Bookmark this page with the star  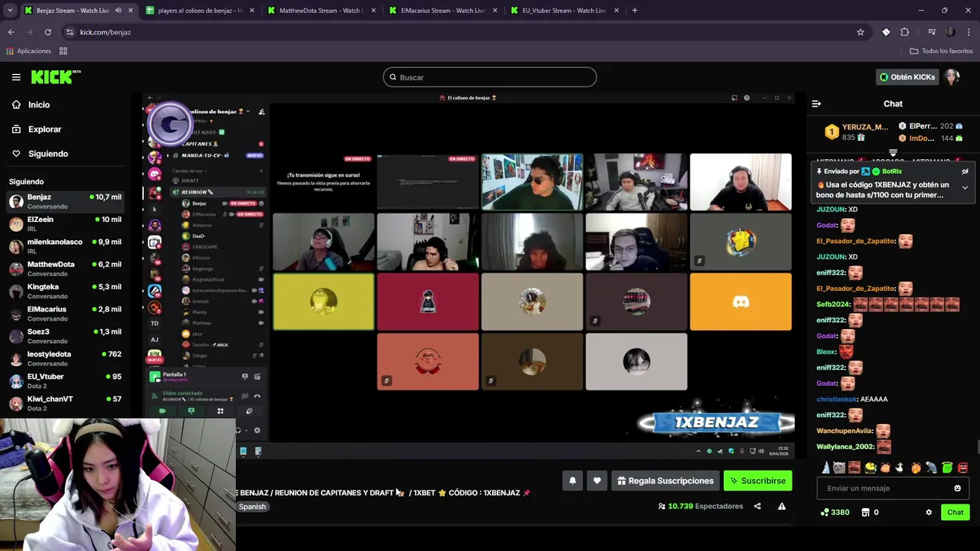click(x=861, y=32)
